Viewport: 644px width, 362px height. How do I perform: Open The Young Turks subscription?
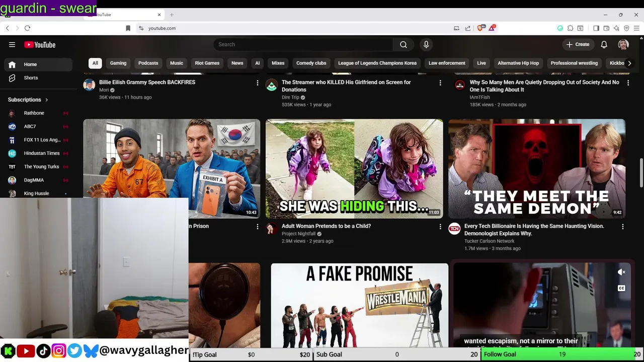[x=38, y=167]
